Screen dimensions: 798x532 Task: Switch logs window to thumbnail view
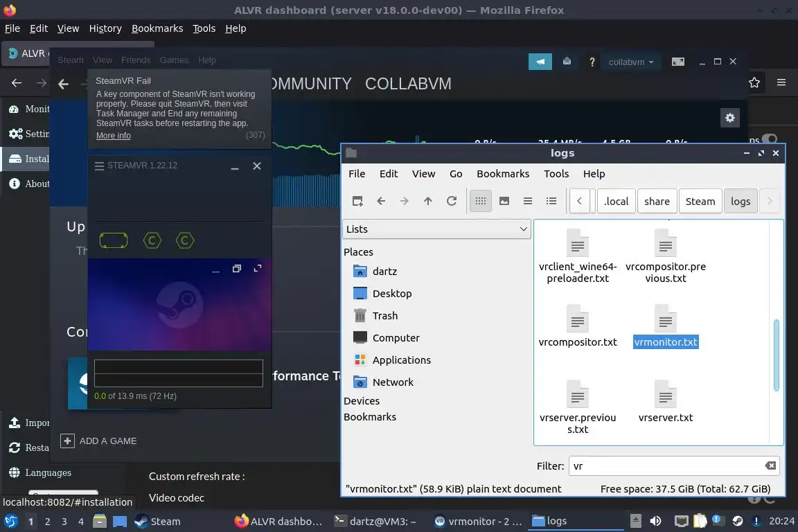coord(504,201)
